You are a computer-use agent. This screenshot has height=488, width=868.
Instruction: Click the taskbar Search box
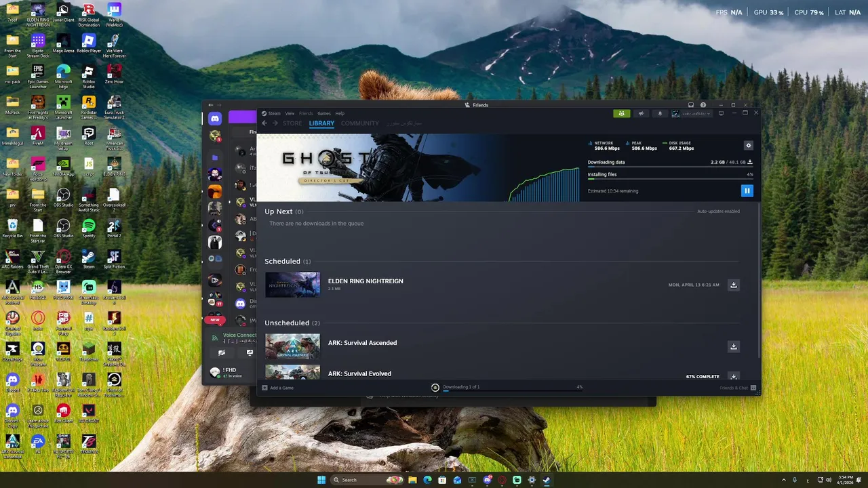coord(366,480)
